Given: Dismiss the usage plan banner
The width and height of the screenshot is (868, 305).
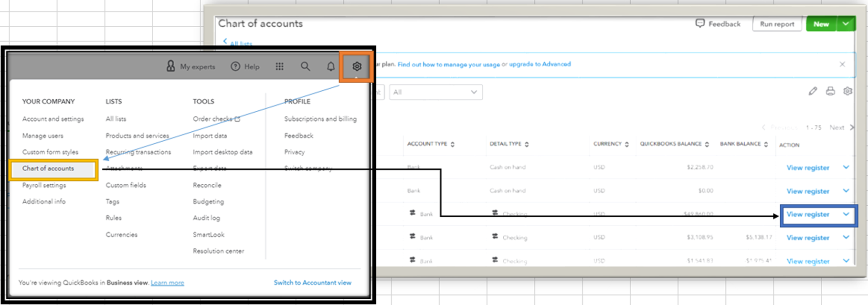Looking at the screenshot, I should point(842,64).
